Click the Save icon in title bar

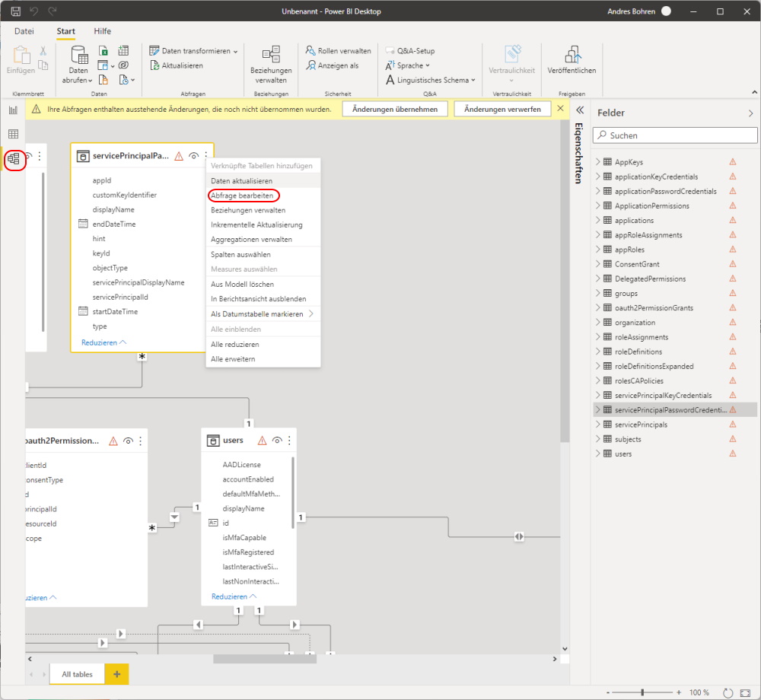(15, 11)
